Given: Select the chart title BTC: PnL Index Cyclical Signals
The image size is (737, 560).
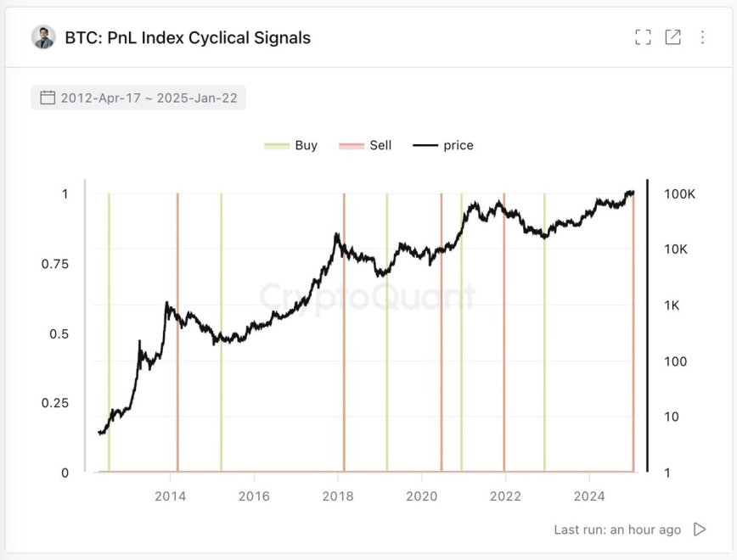Looking at the screenshot, I should click(186, 37).
